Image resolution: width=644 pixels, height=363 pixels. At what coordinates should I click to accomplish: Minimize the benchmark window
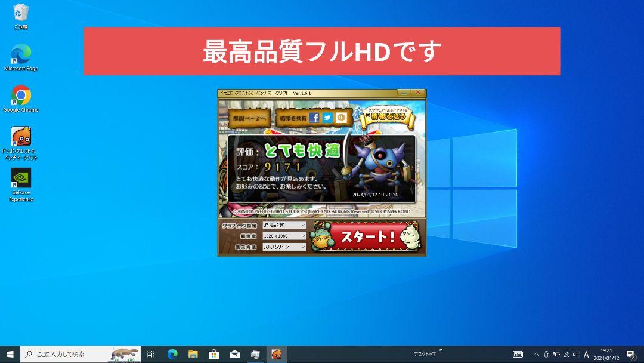click(403, 93)
